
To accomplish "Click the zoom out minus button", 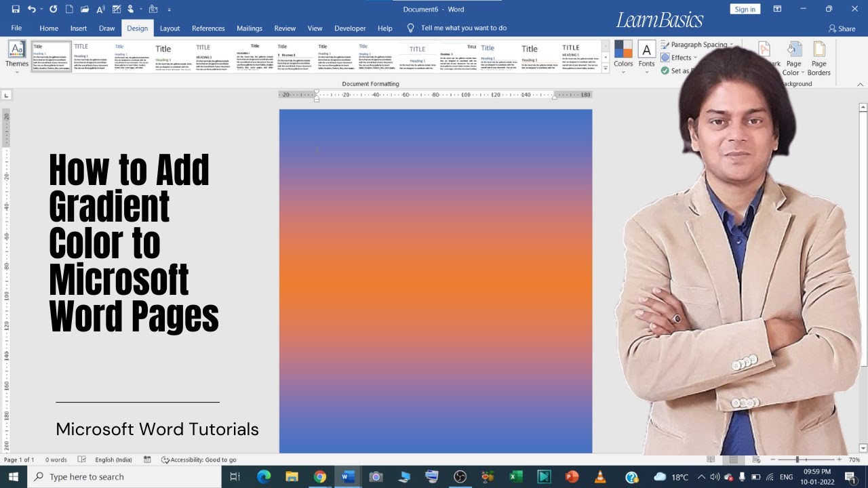I will [773, 460].
